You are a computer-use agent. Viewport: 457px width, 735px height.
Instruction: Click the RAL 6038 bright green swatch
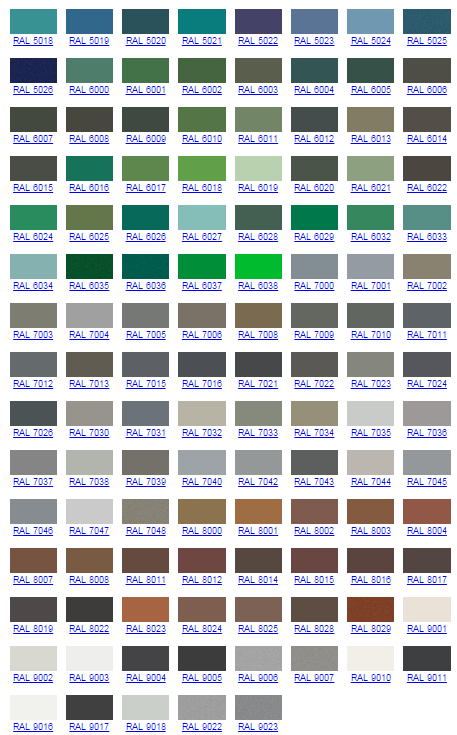pyautogui.click(x=258, y=266)
